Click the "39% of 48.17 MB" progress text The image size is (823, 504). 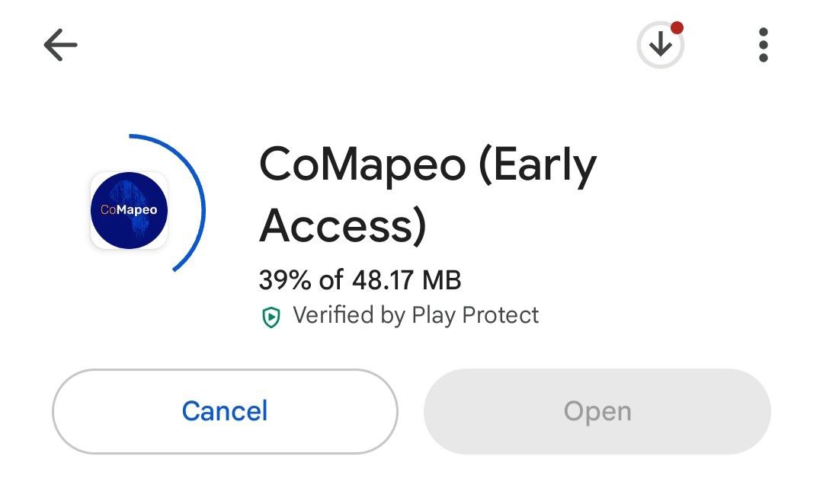click(360, 280)
